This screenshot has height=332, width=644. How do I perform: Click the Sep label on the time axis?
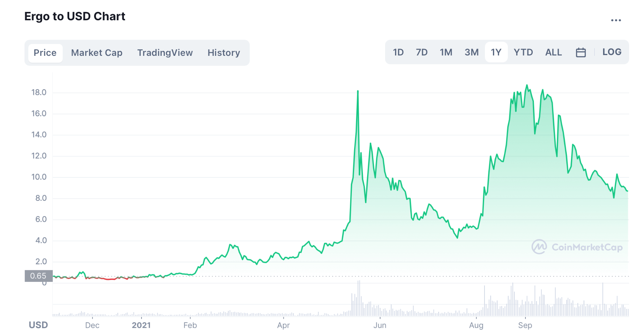[525, 325]
